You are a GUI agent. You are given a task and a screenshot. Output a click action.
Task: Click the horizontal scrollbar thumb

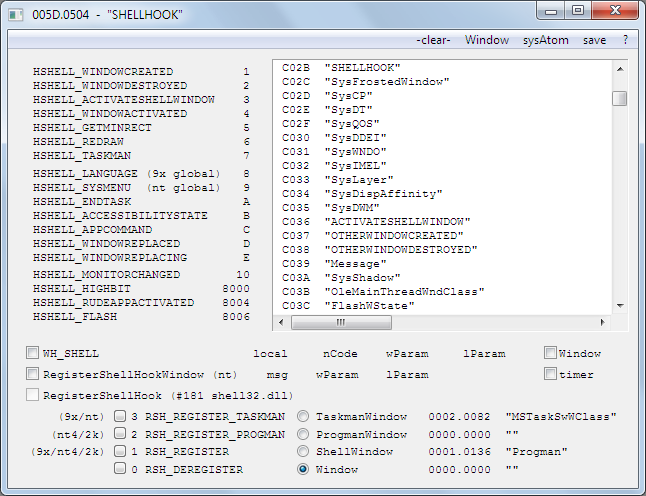coord(353,322)
